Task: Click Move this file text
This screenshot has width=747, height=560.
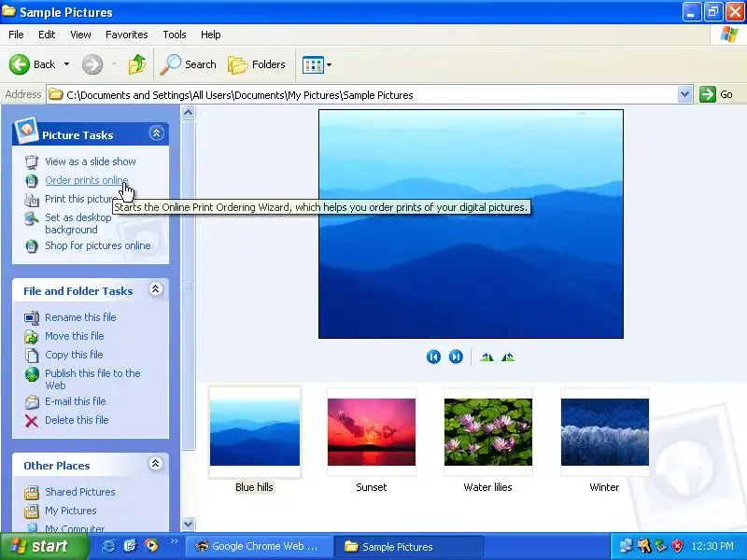Action: pyautogui.click(x=75, y=336)
